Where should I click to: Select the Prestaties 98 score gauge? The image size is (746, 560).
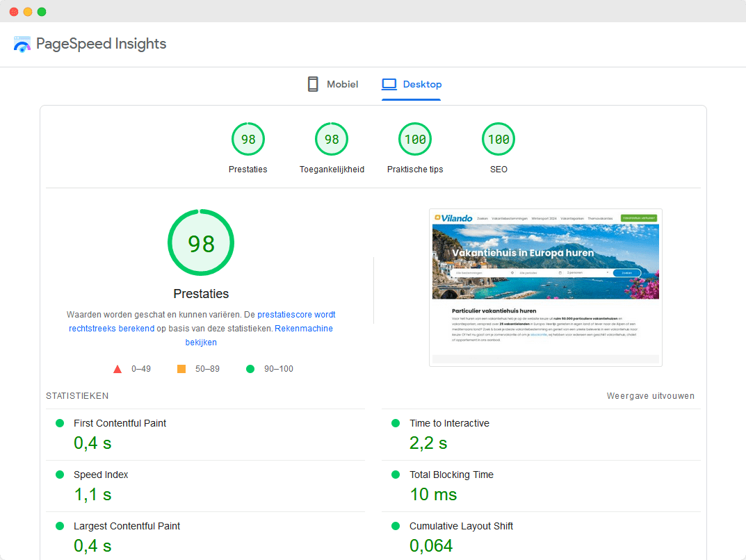point(248,139)
